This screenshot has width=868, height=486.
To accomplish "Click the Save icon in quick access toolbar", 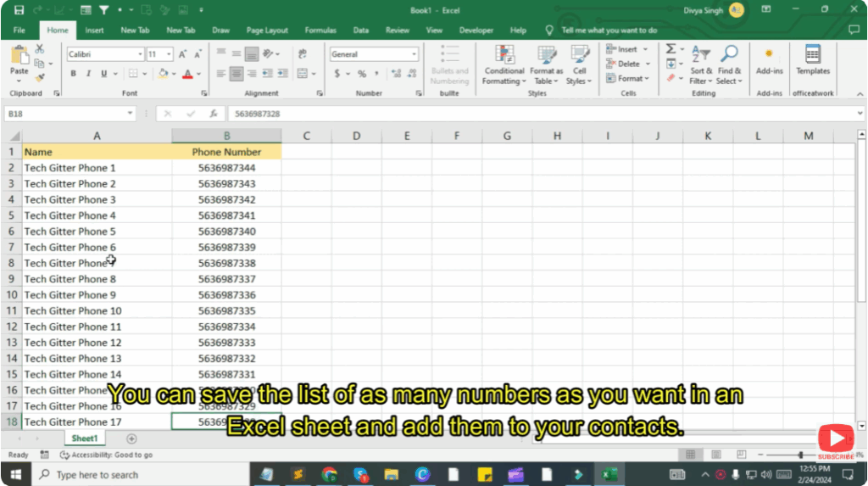I will point(19,10).
